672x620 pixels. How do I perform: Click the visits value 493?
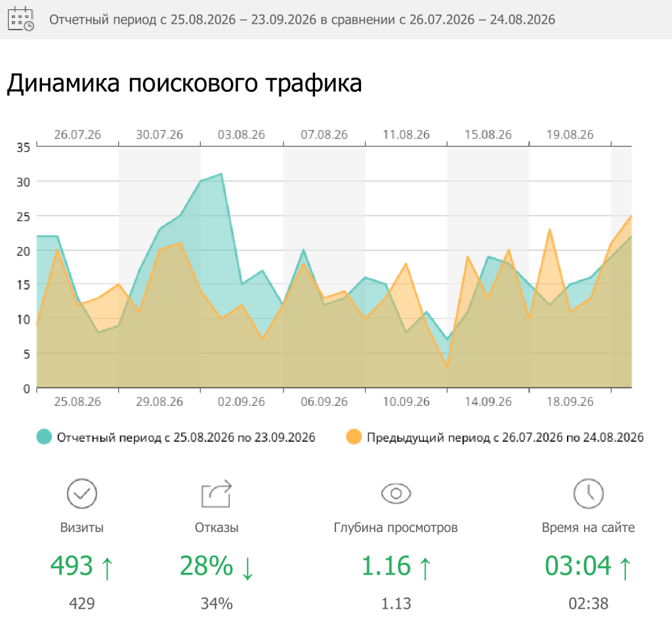[x=72, y=565]
